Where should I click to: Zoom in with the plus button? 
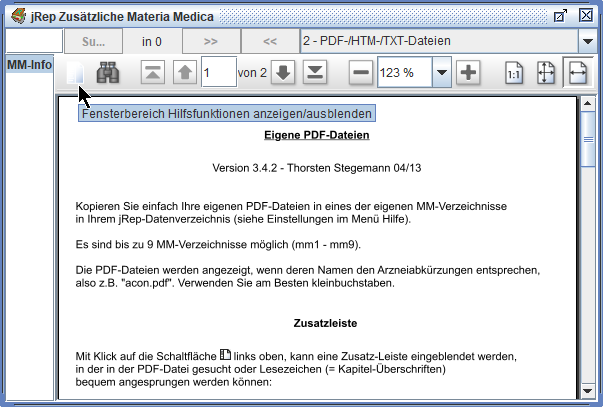pyautogui.click(x=468, y=73)
